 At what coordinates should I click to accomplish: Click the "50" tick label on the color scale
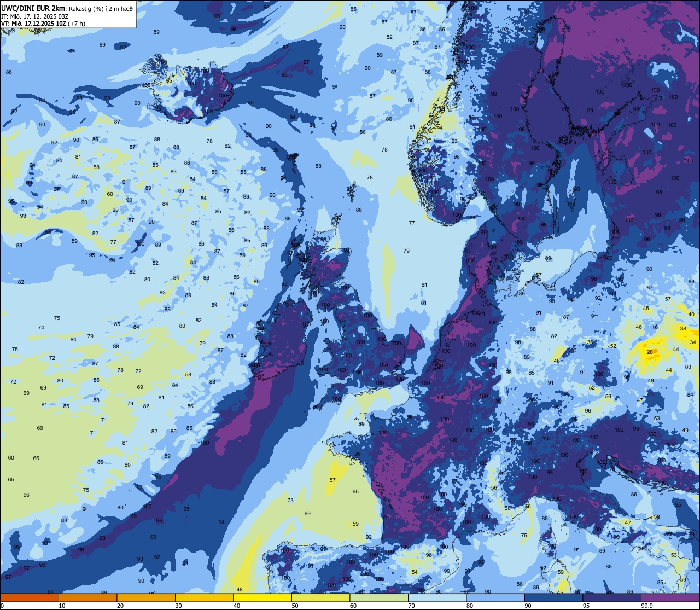coord(295,606)
